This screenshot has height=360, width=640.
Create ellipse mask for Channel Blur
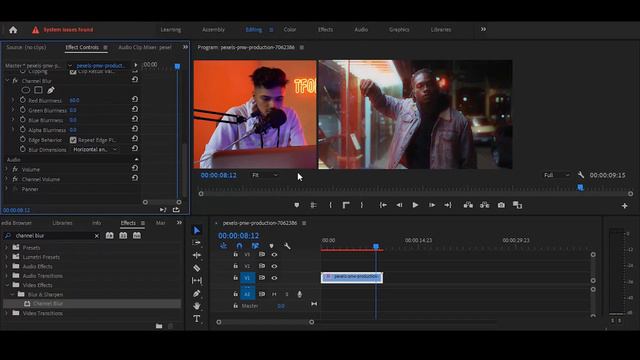pos(26,90)
